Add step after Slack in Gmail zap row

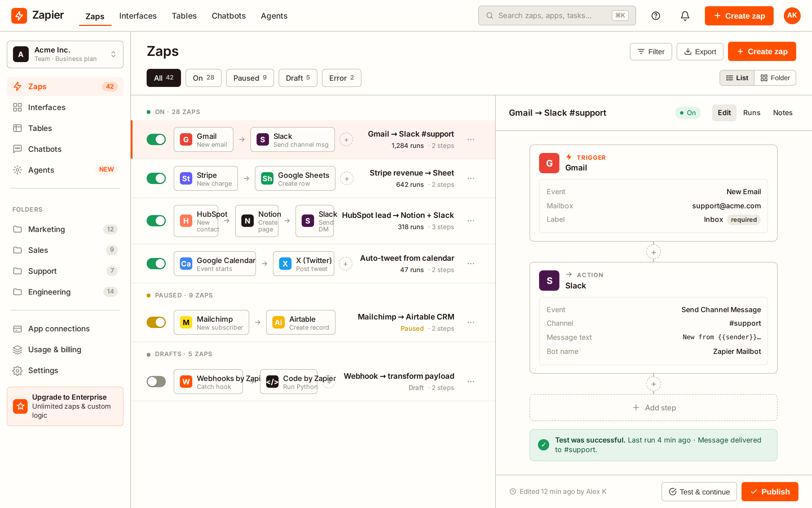click(x=346, y=140)
